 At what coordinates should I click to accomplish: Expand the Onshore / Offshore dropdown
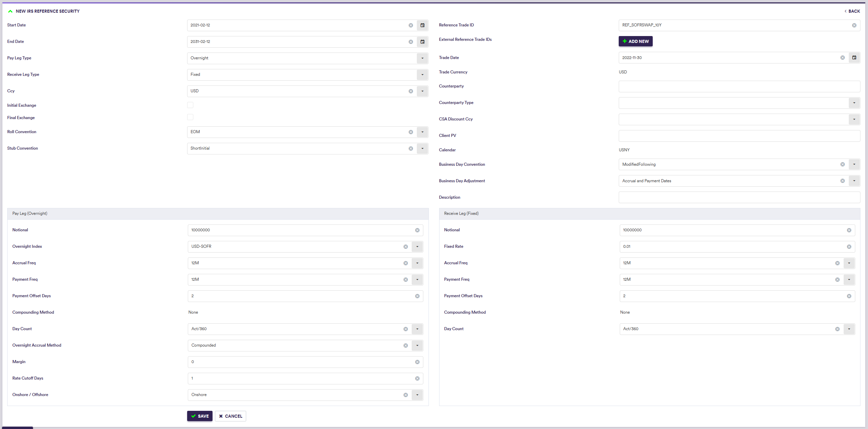click(417, 395)
